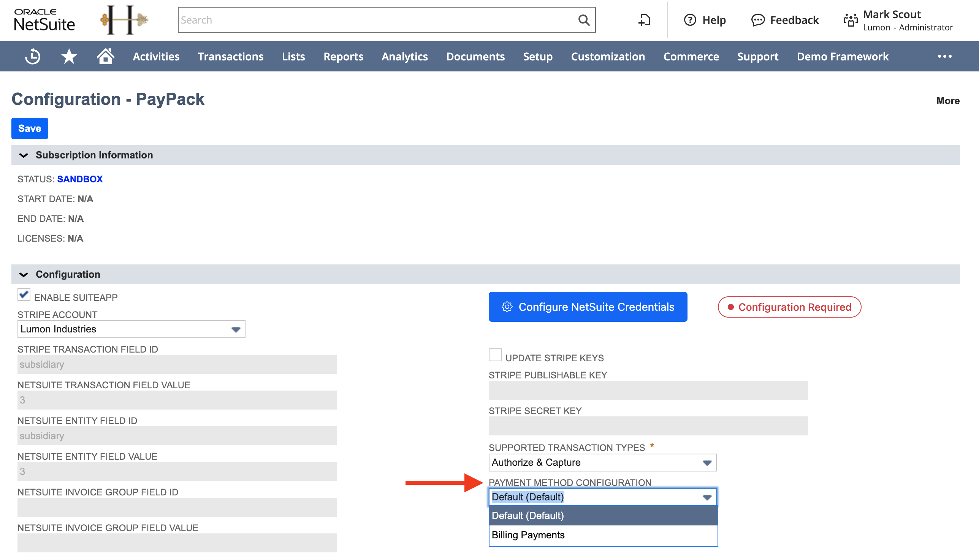Toggle the Enable SuiteApp checkbox
Image resolution: width=979 pixels, height=560 pixels.
click(x=24, y=295)
